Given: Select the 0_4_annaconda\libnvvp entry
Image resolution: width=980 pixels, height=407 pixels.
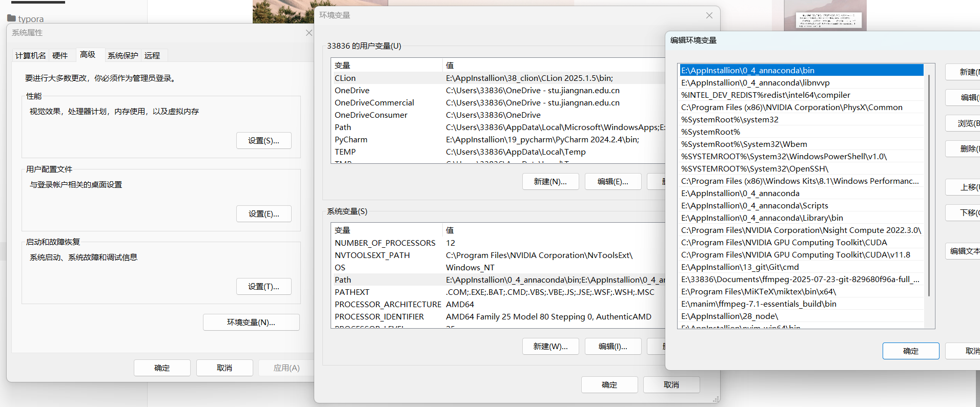Looking at the screenshot, I should pyautogui.click(x=801, y=82).
